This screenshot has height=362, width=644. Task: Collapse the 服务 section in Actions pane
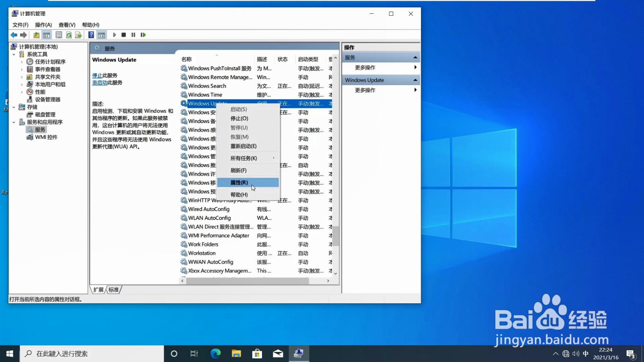pyautogui.click(x=415, y=58)
